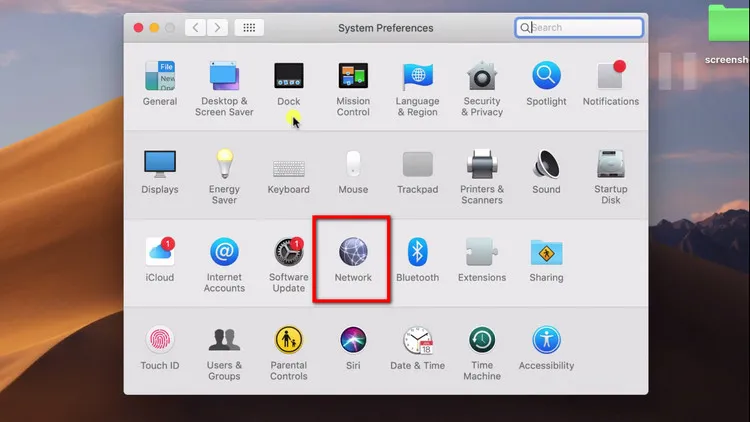Screen dimensions: 750x422
Task: Click the yellow minimize window button
Action: pyautogui.click(x=154, y=28)
